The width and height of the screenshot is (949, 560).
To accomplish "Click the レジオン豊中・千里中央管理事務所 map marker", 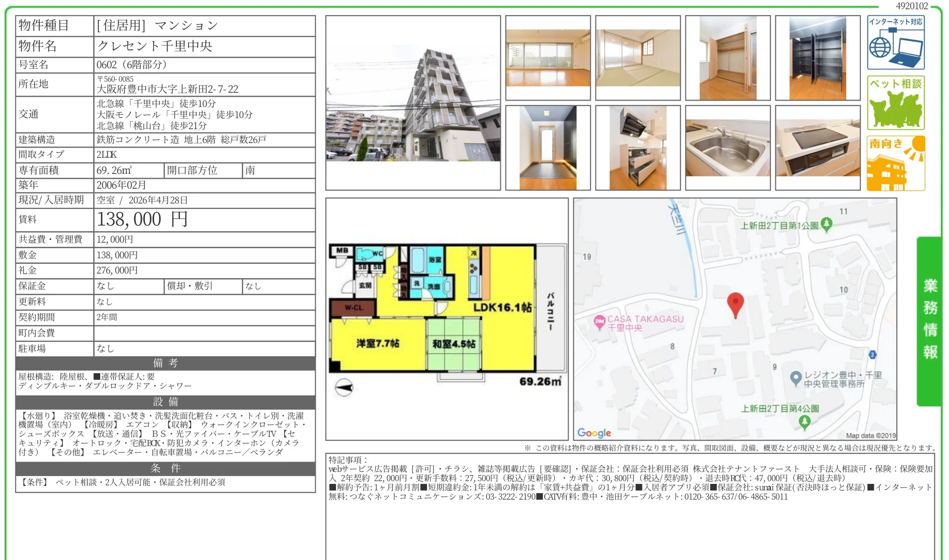I will click(x=795, y=378).
